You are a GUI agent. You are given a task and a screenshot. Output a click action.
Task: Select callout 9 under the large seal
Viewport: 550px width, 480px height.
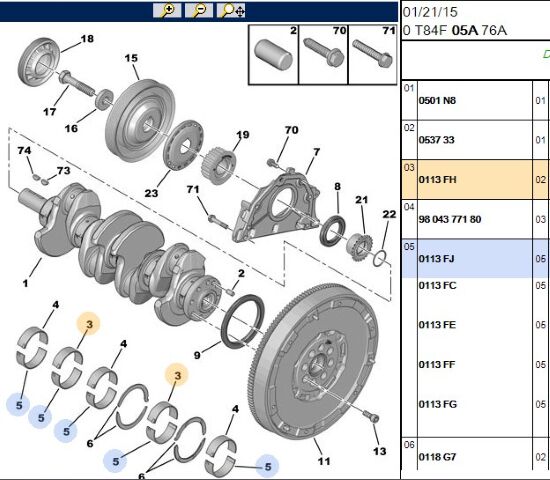click(197, 355)
